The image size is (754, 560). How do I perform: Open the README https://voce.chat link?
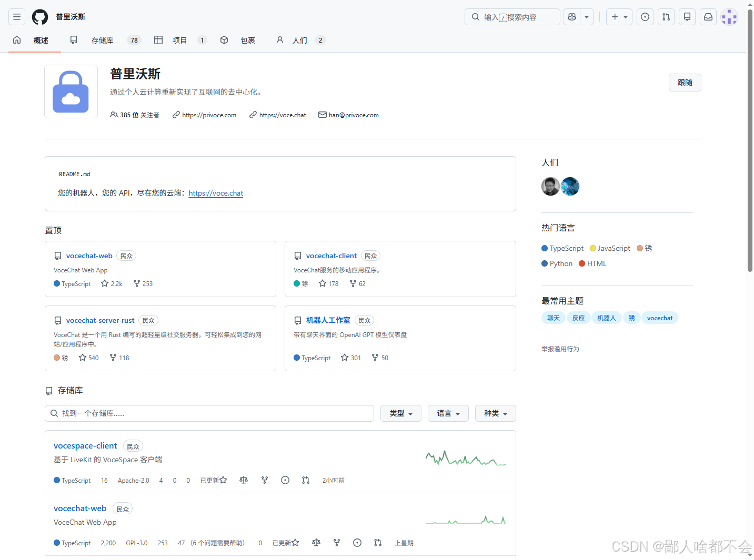[216, 193]
